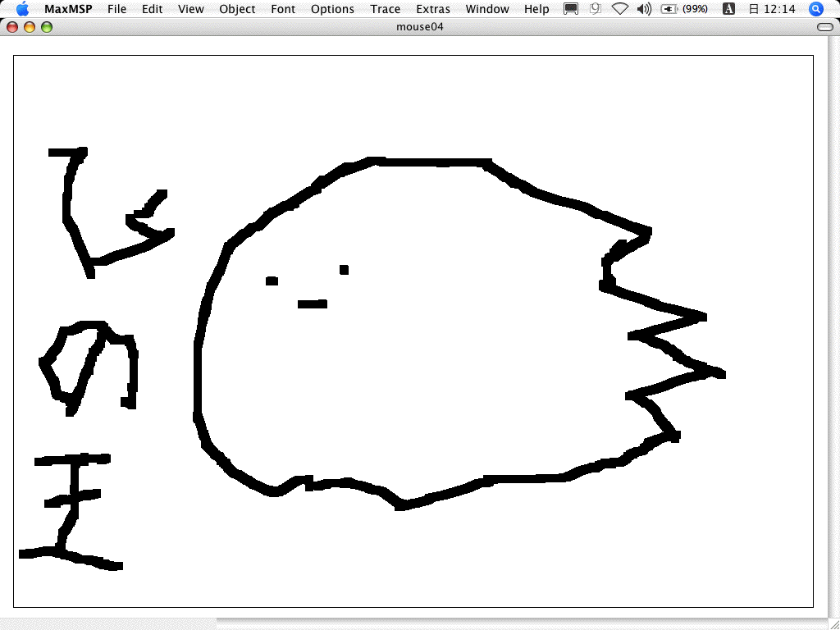
Task: Open the Object menu
Action: pos(237,9)
